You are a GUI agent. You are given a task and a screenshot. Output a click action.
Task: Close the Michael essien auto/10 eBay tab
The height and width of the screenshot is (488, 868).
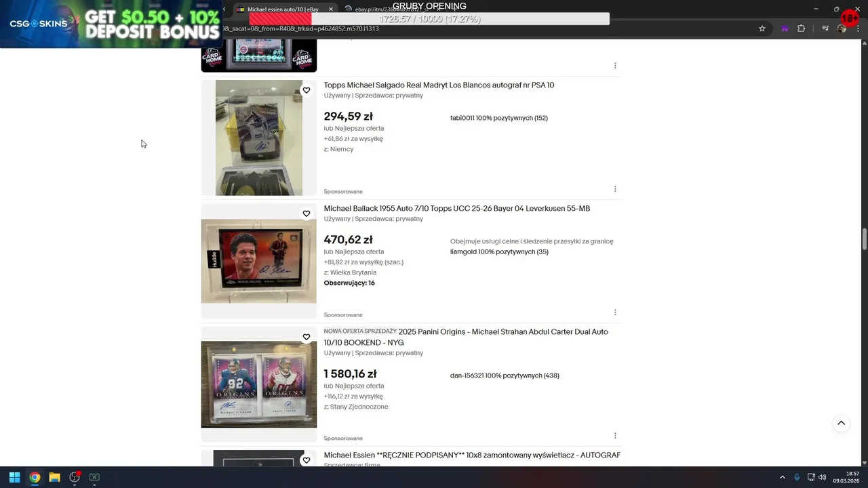click(330, 9)
